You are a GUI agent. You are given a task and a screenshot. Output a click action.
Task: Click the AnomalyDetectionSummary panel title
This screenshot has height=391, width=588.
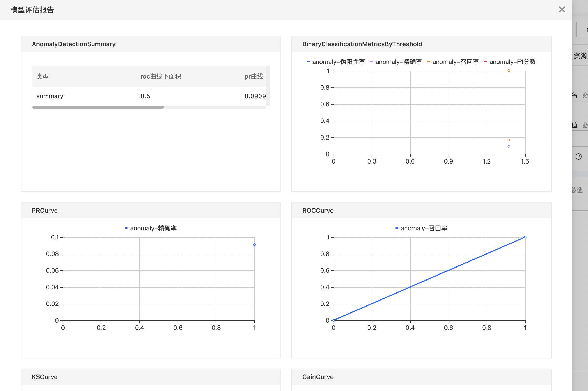click(x=74, y=44)
